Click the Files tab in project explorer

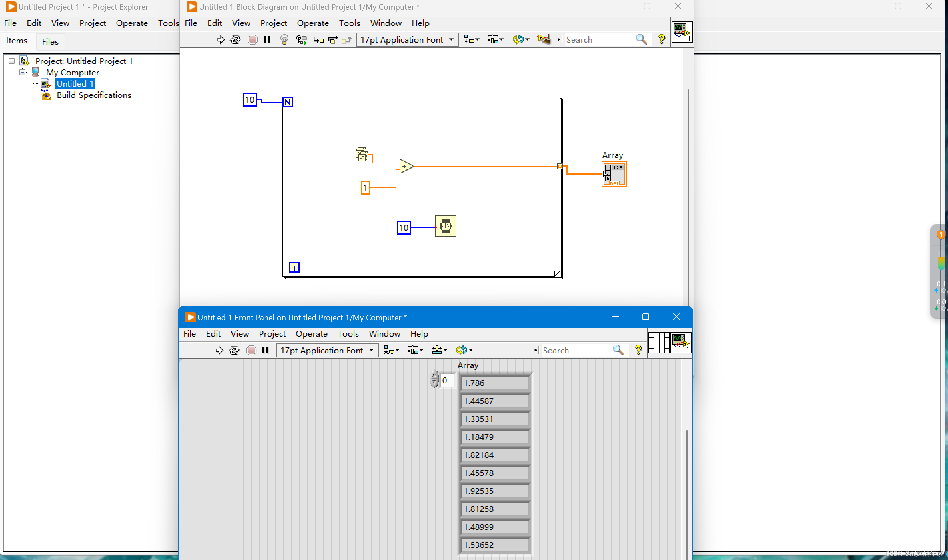[49, 41]
